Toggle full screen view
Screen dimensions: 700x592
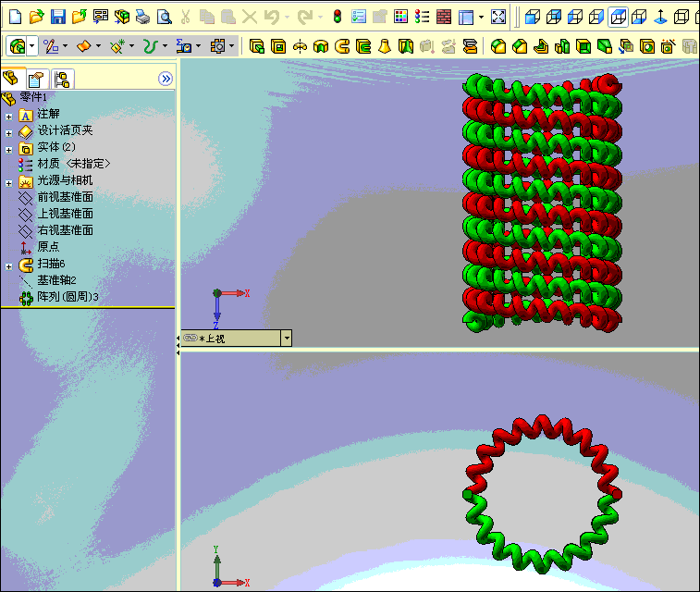[x=498, y=17]
